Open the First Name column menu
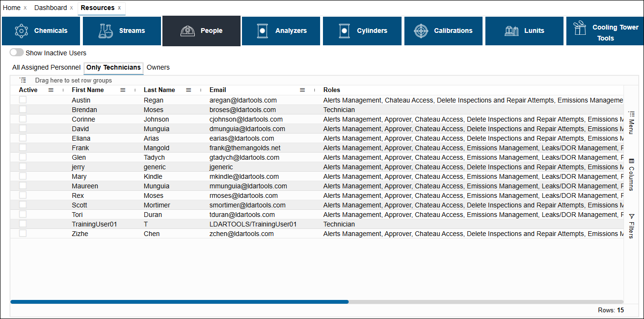Screen dimensions: 644x319 click(123, 90)
